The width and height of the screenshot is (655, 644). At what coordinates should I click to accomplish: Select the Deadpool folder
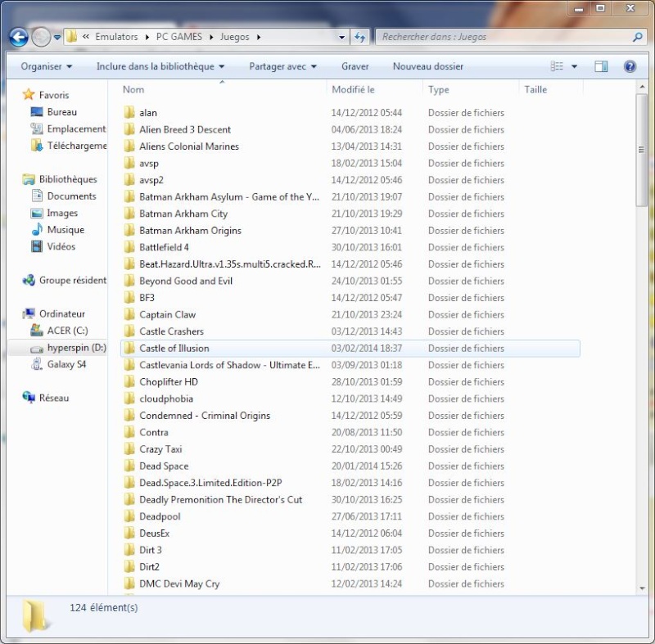coord(160,516)
